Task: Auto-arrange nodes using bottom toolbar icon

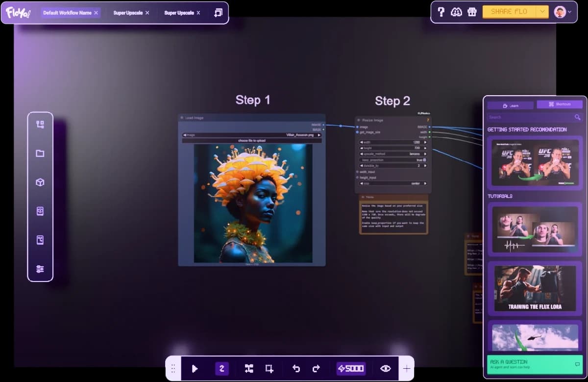Action: point(248,368)
